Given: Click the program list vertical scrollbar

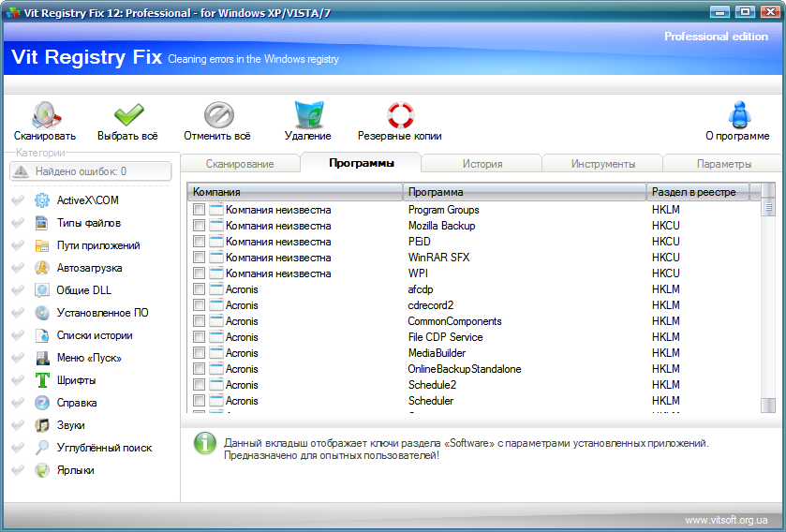Looking at the screenshot, I should (768, 300).
